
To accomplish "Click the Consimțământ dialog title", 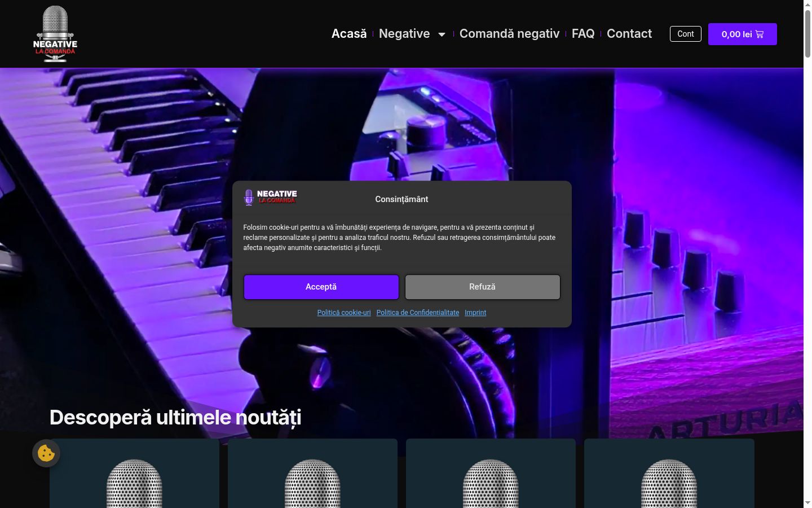I will (x=401, y=199).
